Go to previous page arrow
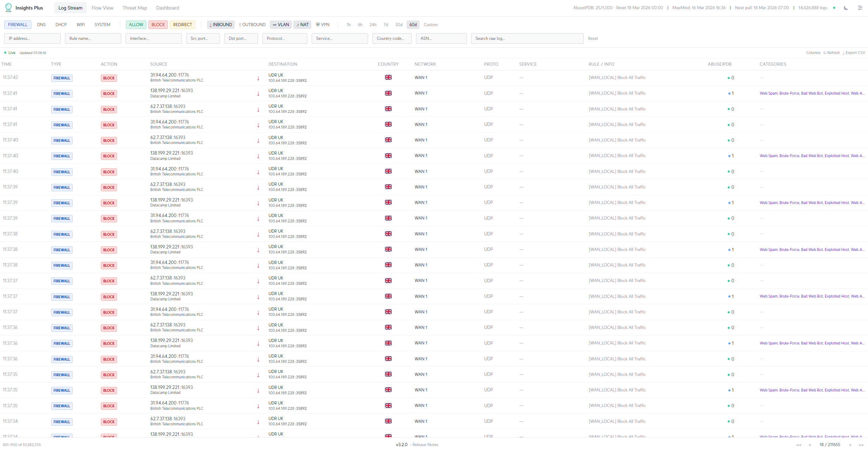This screenshot has width=868, height=450. (810, 445)
